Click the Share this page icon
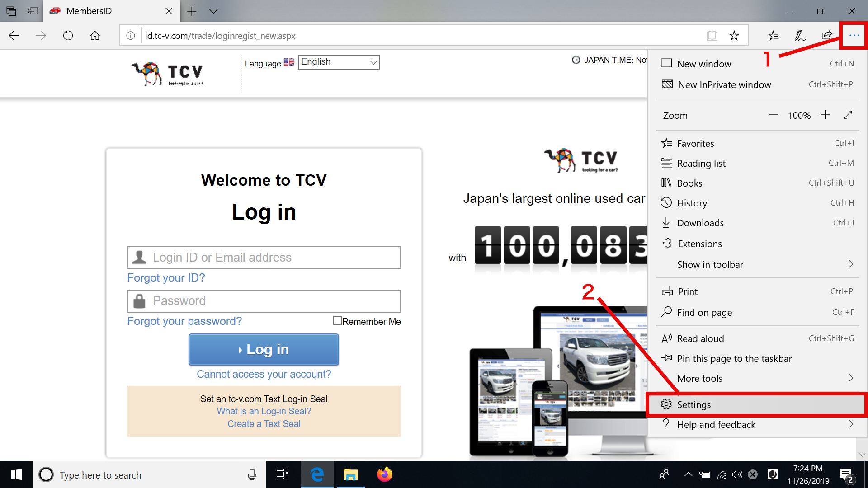Image resolution: width=868 pixels, height=488 pixels. click(826, 36)
